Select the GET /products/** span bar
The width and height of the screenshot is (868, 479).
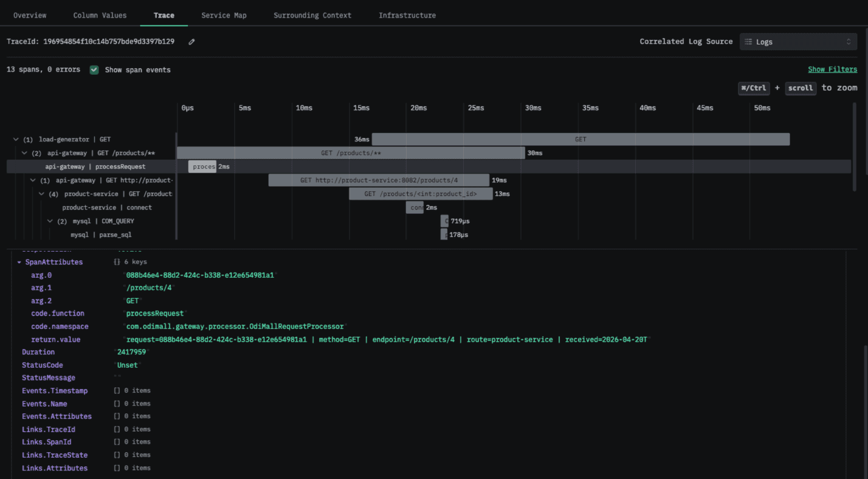pos(351,153)
